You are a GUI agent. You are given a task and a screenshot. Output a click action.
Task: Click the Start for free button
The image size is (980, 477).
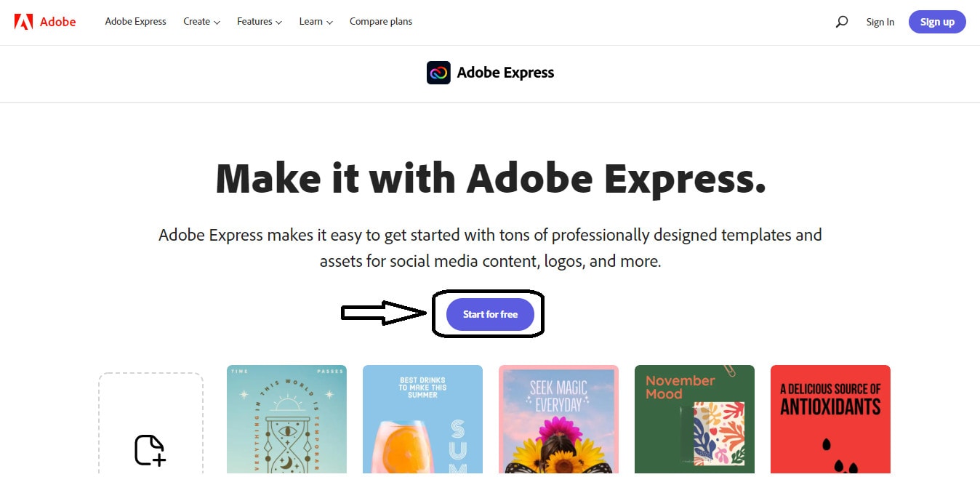[x=490, y=314]
